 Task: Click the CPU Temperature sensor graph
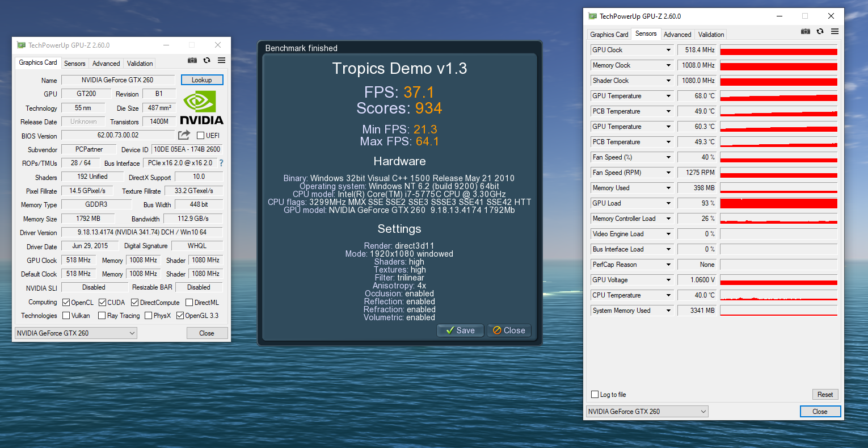coord(778,295)
